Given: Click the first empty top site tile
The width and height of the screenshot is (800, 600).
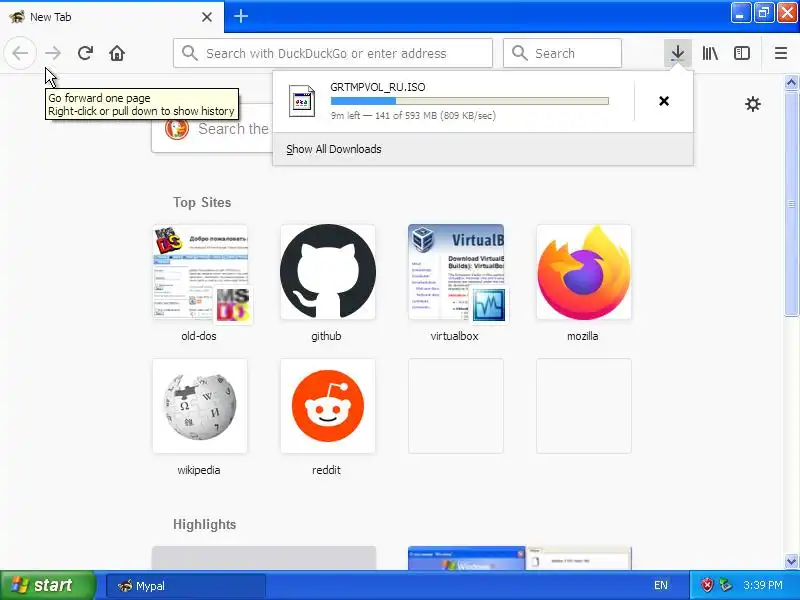Looking at the screenshot, I should coord(456,406).
